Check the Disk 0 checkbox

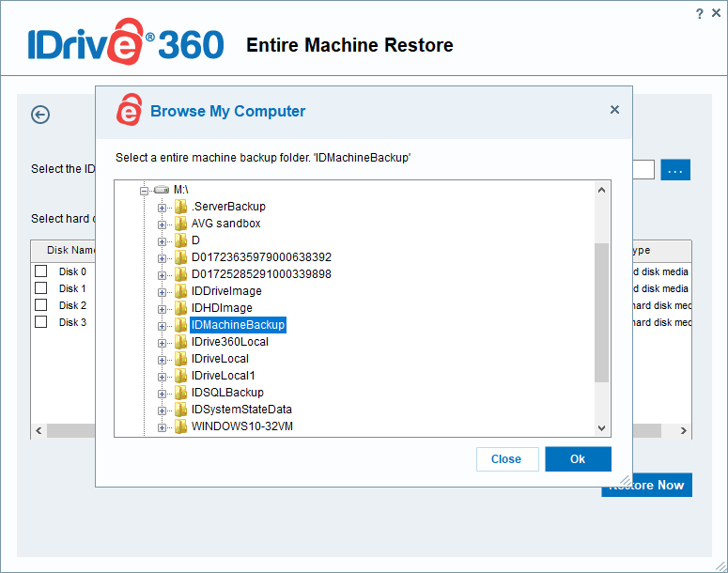tap(41, 271)
